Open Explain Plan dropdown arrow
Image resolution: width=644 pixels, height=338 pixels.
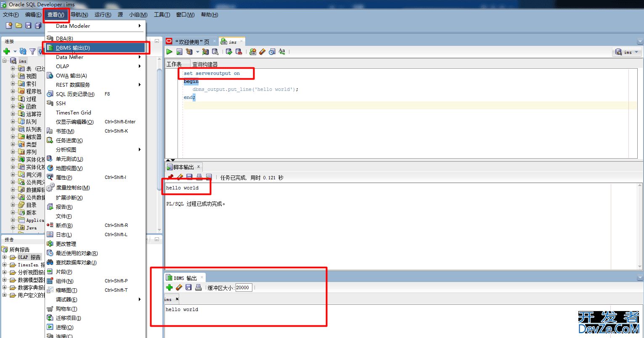(197, 52)
